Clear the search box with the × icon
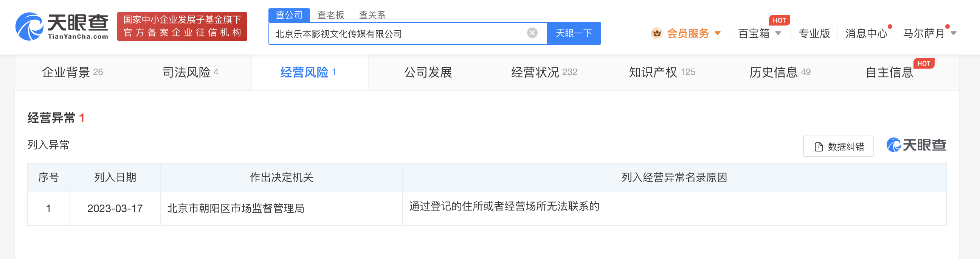 (x=532, y=33)
